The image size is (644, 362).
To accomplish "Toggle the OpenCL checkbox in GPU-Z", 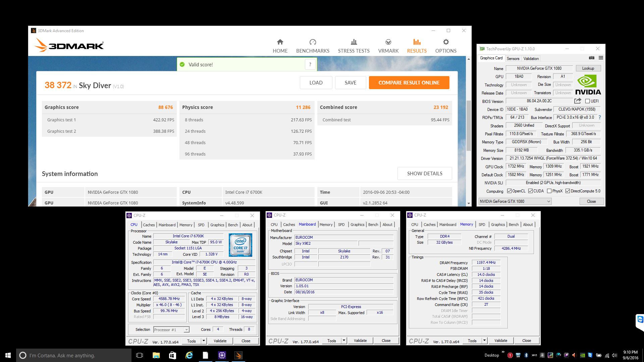I will 509,191.
